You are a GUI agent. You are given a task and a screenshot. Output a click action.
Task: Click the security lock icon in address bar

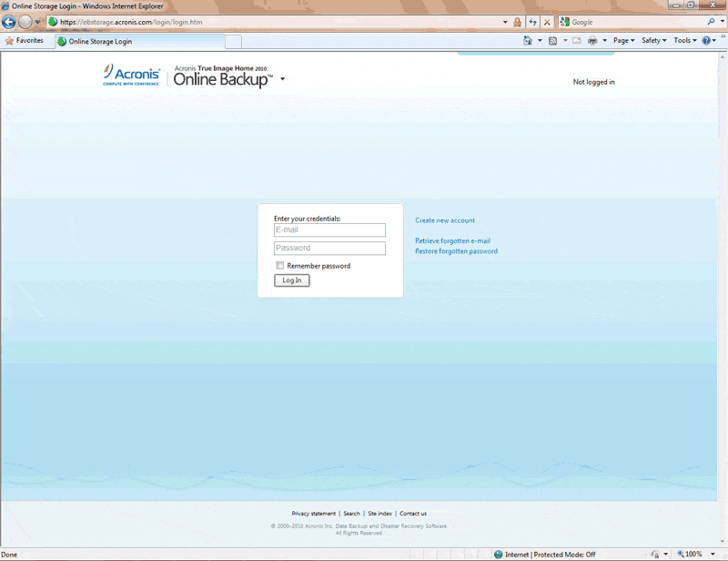[517, 22]
